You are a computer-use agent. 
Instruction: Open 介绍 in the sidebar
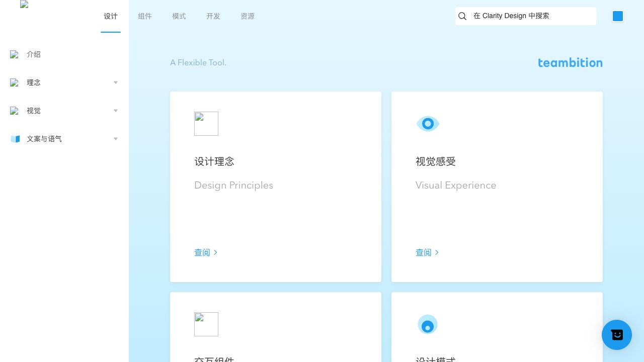pyautogui.click(x=34, y=54)
